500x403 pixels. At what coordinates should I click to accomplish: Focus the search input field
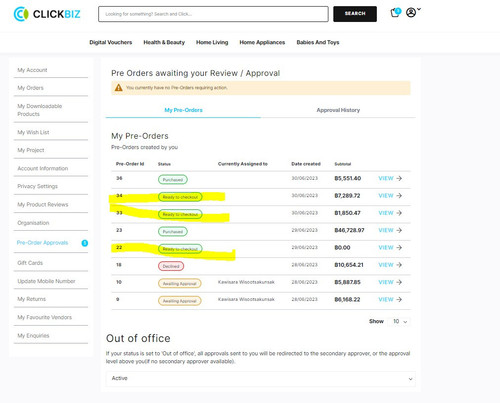click(213, 14)
